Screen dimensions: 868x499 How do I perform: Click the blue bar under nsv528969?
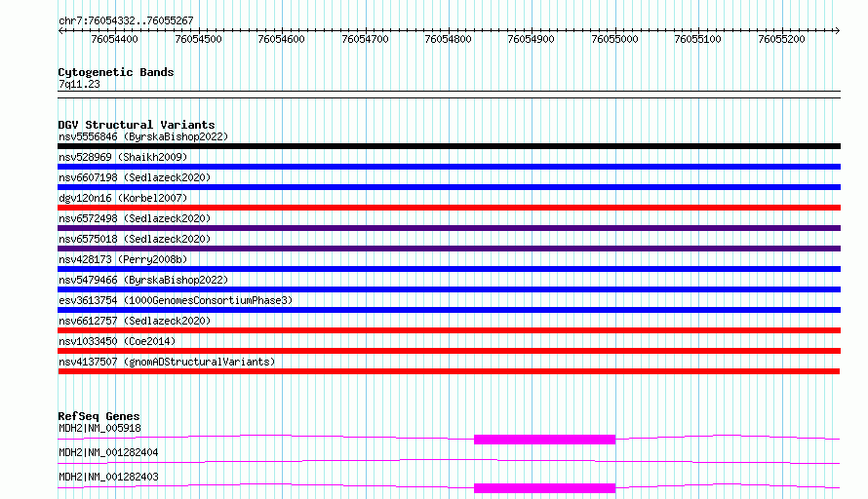pyautogui.click(x=449, y=167)
